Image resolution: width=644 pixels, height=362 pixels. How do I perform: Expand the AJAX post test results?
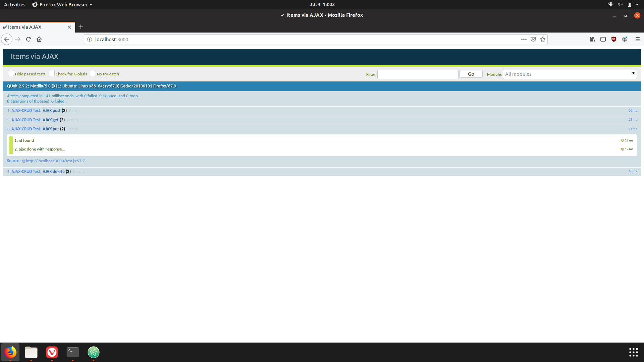51,111
